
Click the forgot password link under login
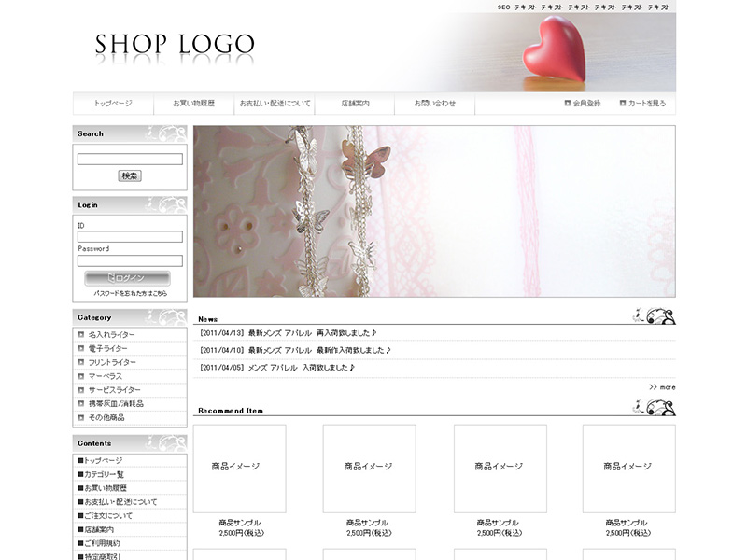[x=130, y=293]
